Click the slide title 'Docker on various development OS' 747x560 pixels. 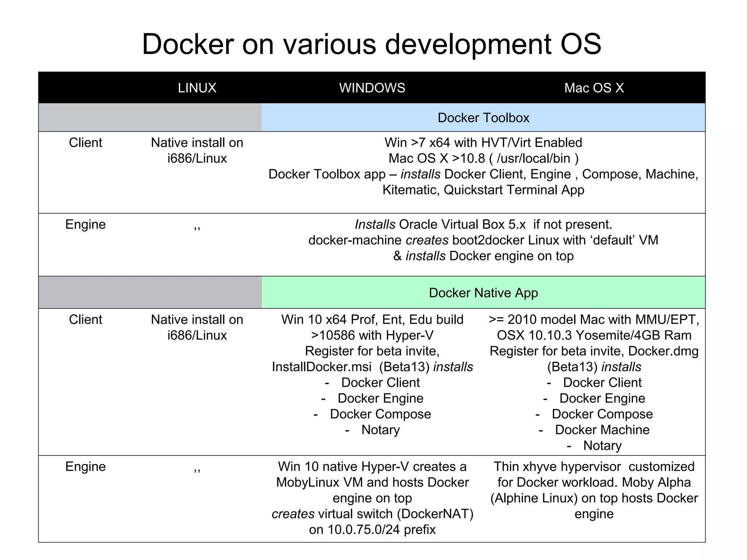[x=371, y=44]
